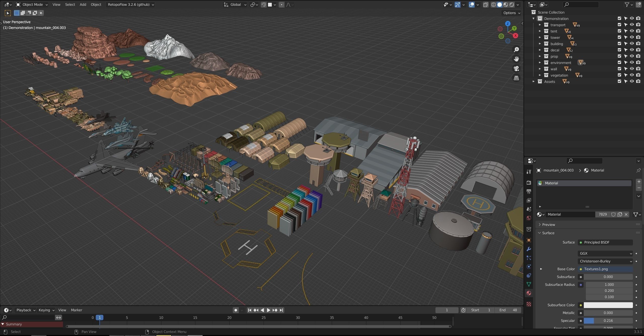Viewport: 644px width, 336px height.
Task: Open the Add menu in header
Action: click(83, 5)
